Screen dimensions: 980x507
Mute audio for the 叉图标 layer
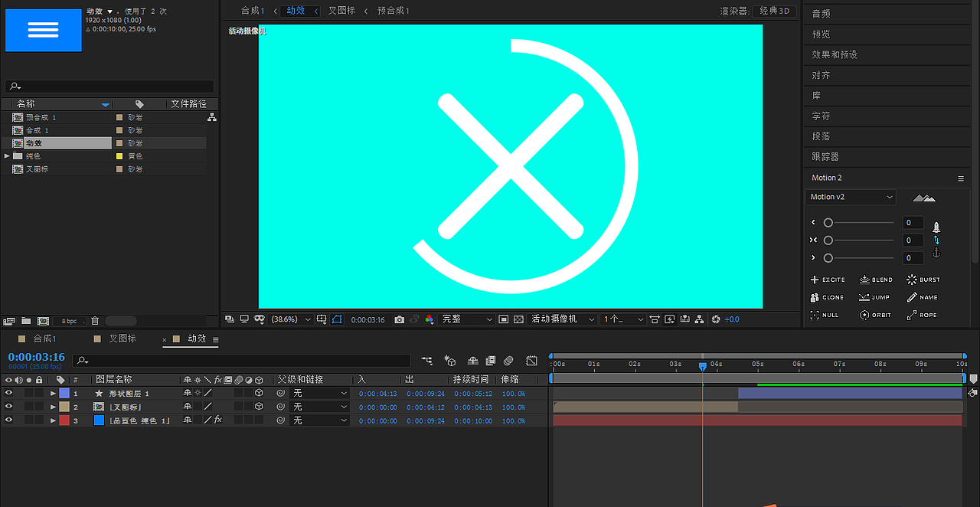coord(18,406)
